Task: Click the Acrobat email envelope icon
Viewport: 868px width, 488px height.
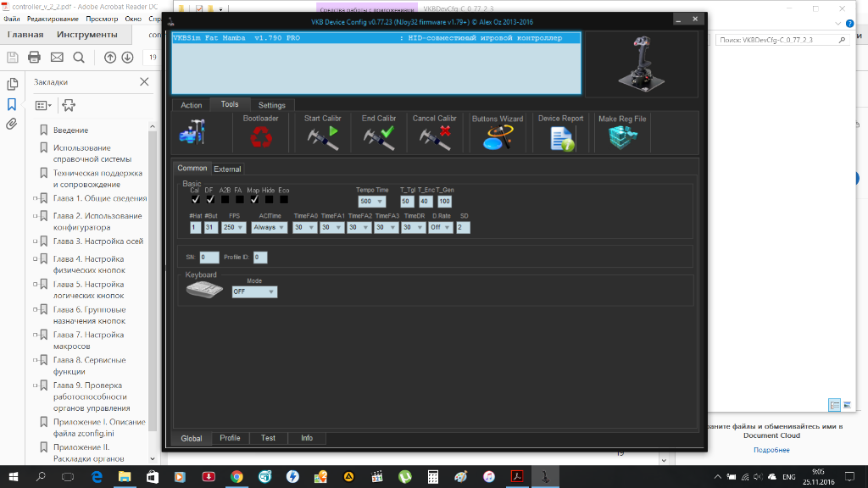Action: 57,57
